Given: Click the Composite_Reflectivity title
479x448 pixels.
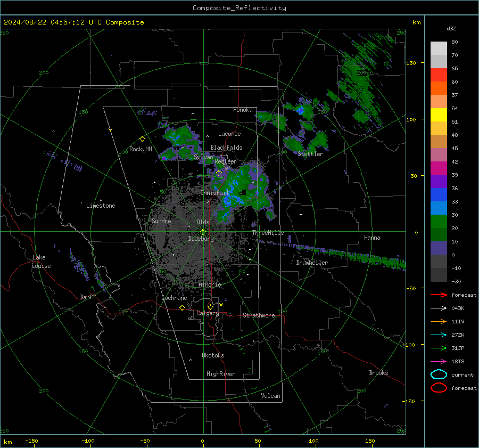Looking at the screenshot, I should 239,8.
